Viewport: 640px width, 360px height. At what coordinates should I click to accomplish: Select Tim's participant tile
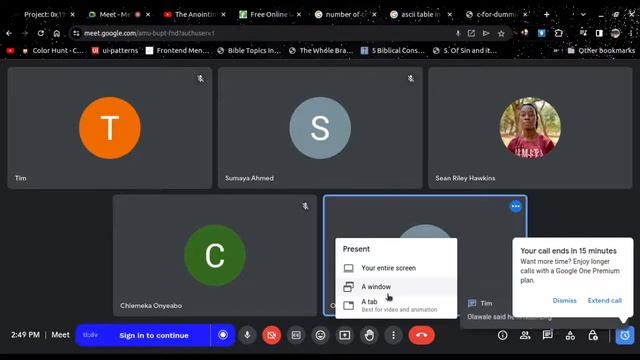[x=110, y=128]
